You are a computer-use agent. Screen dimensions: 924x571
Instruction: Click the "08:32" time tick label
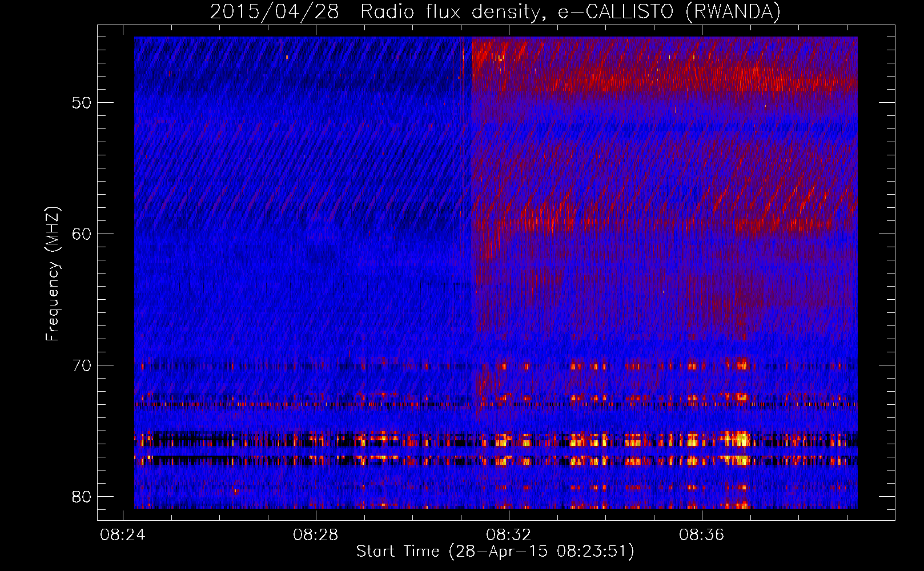(x=509, y=535)
